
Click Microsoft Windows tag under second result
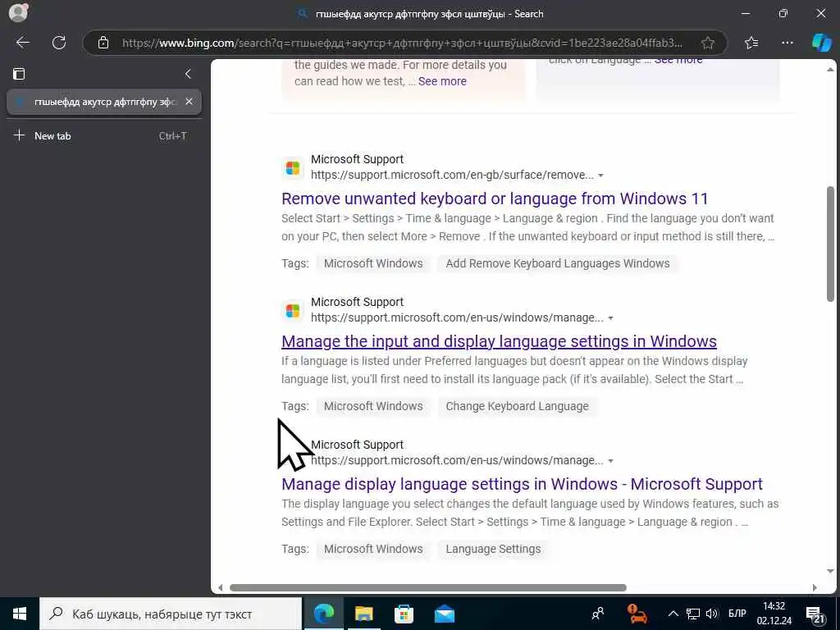[x=373, y=406]
